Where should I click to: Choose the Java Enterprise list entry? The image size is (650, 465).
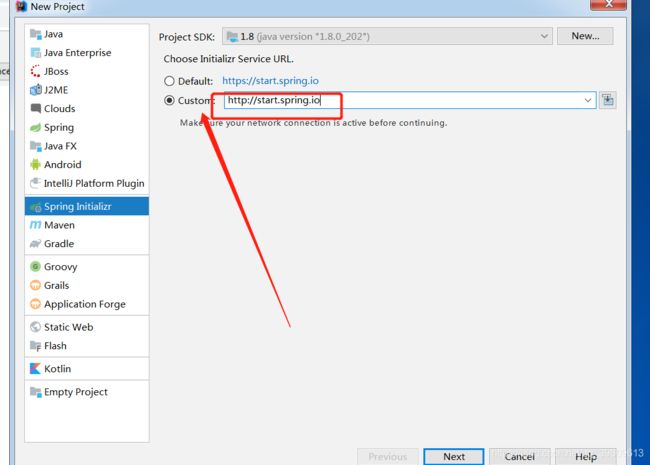(77, 53)
